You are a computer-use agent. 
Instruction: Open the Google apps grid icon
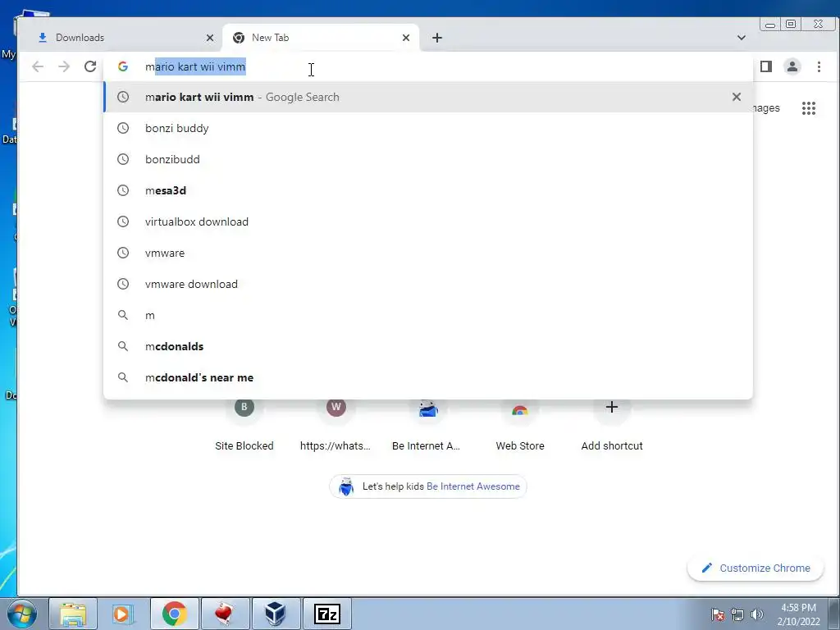click(809, 108)
